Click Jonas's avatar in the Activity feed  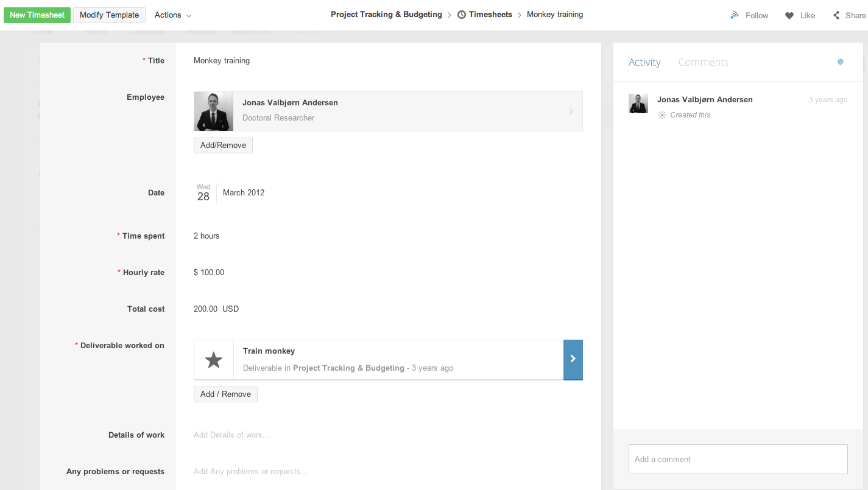point(638,103)
